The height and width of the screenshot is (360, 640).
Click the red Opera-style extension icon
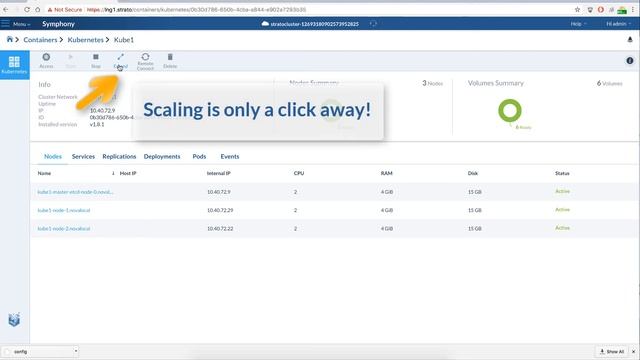coord(601,9)
